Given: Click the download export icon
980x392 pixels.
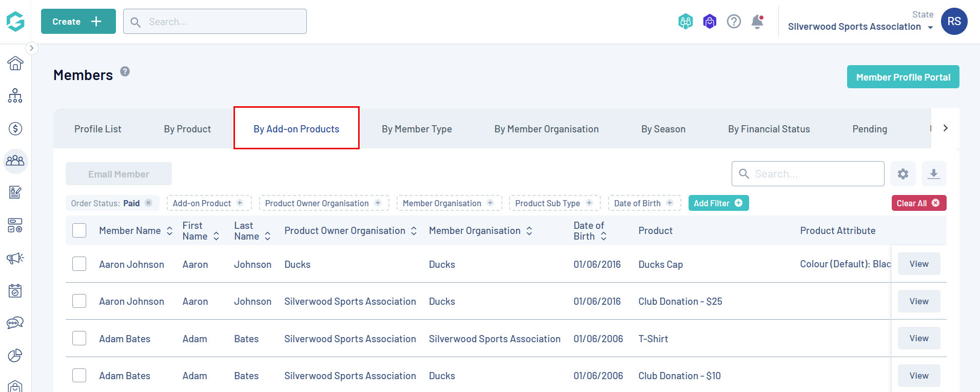Looking at the screenshot, I should coord(934,174).
